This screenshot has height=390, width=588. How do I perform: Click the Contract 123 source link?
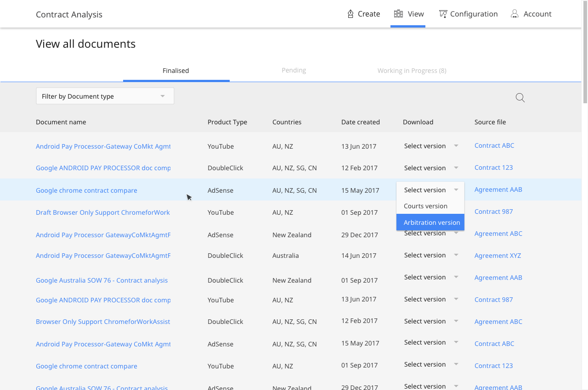coord(493,167)
